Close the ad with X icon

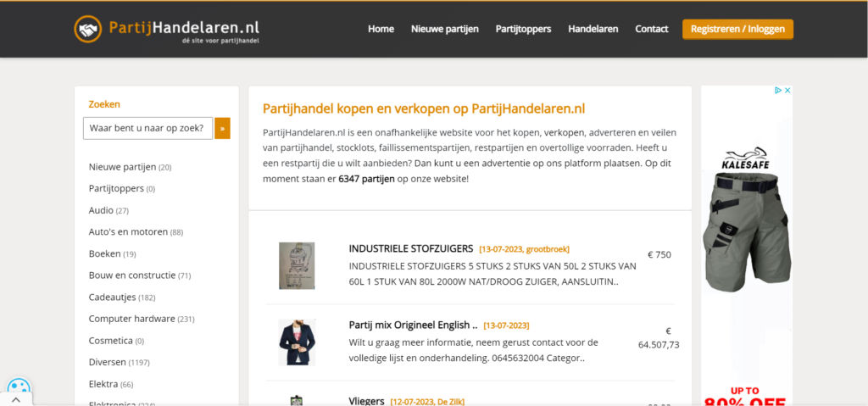point(787,91)
